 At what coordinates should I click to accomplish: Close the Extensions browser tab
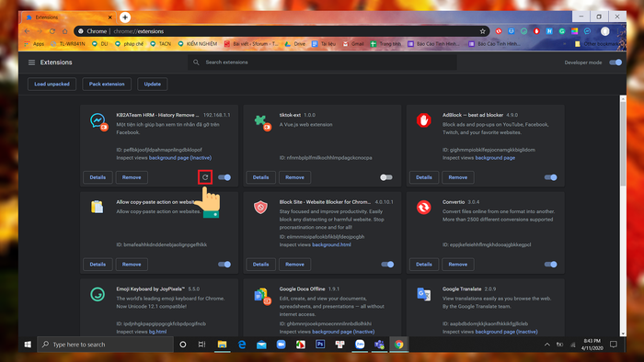[109, 17]
